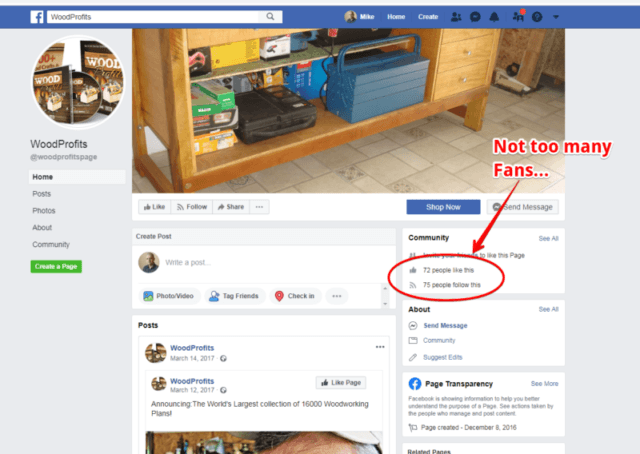Click the pencil icon beside Suggest Edits

coord(413,357)
